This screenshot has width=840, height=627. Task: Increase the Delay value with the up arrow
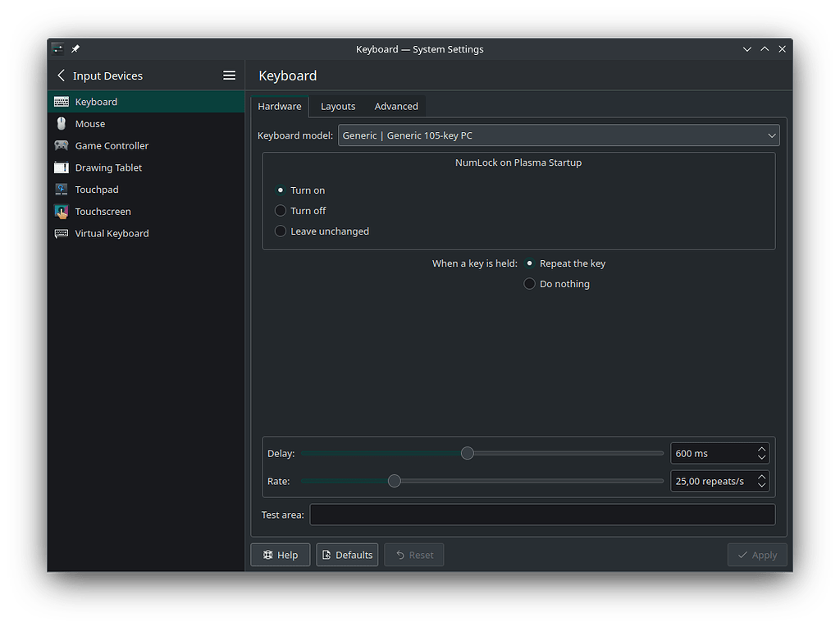click(x=761, y=448)
